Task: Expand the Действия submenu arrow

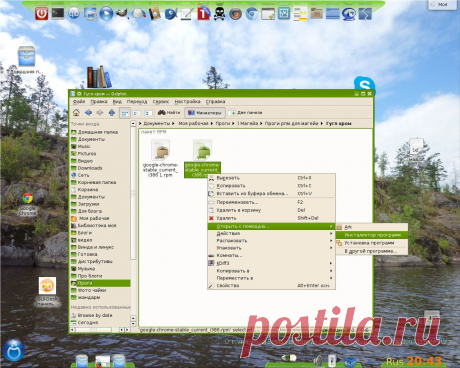Action: coord(331,233)
